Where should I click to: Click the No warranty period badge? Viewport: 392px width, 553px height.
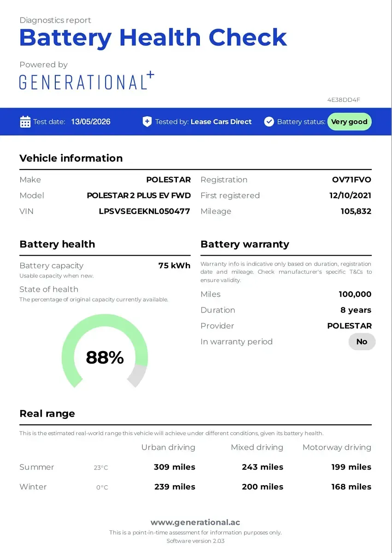pos(362,341)
